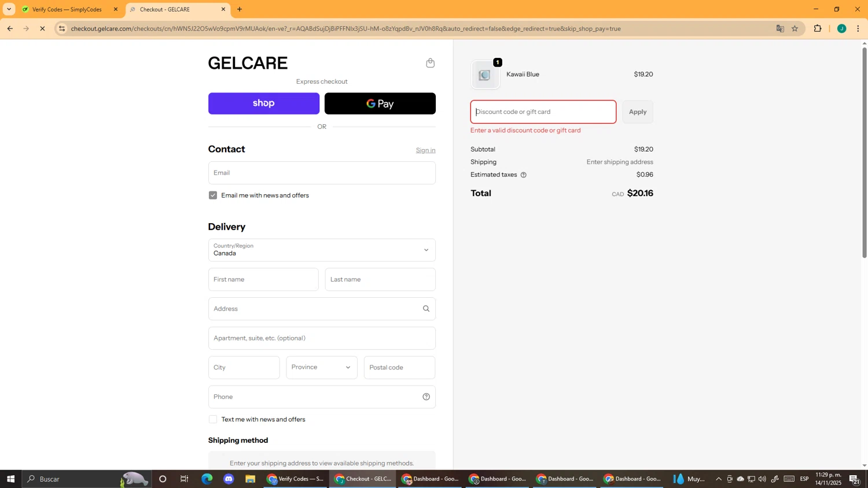Click the address search magnifier icon

click(426, 309)
